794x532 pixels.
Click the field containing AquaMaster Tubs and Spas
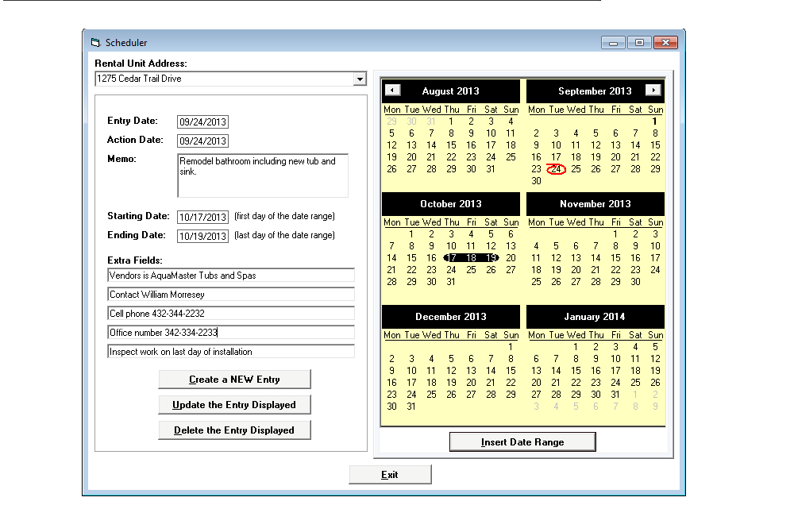coord(230,276)
